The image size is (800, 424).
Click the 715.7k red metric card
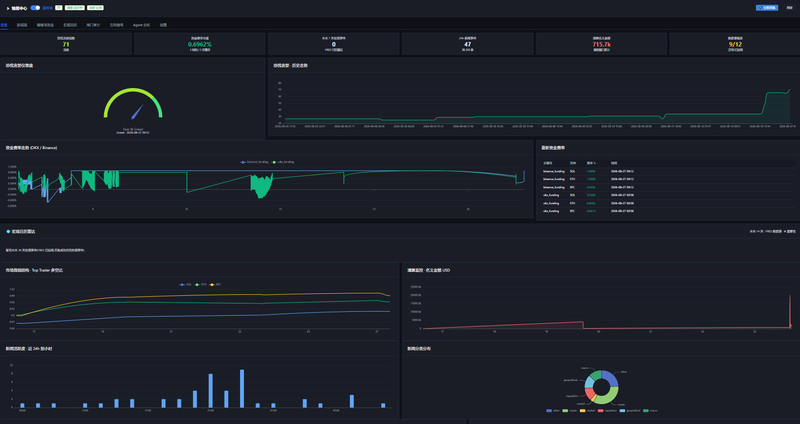[x=602, y=44]
